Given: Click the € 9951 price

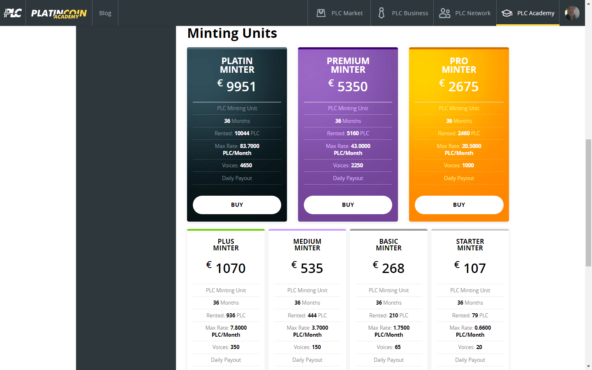Looking at the screenshot, I should pyautogui.click(x=237, y=86).
